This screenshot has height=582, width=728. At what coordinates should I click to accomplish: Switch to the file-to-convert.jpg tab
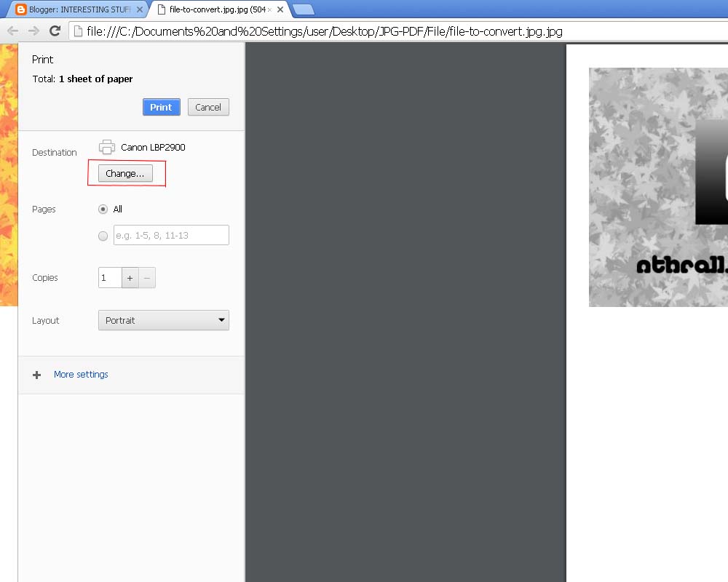(211, 9)
